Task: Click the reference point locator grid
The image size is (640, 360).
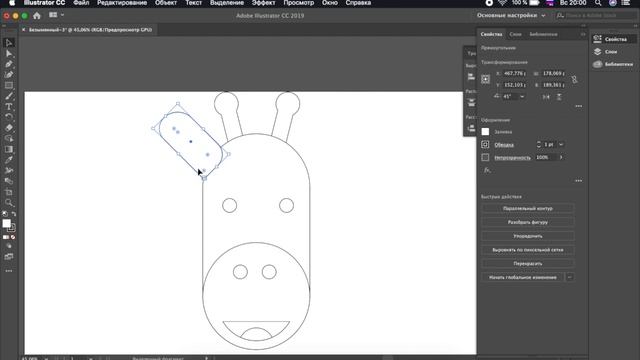Action: (485, 79)
